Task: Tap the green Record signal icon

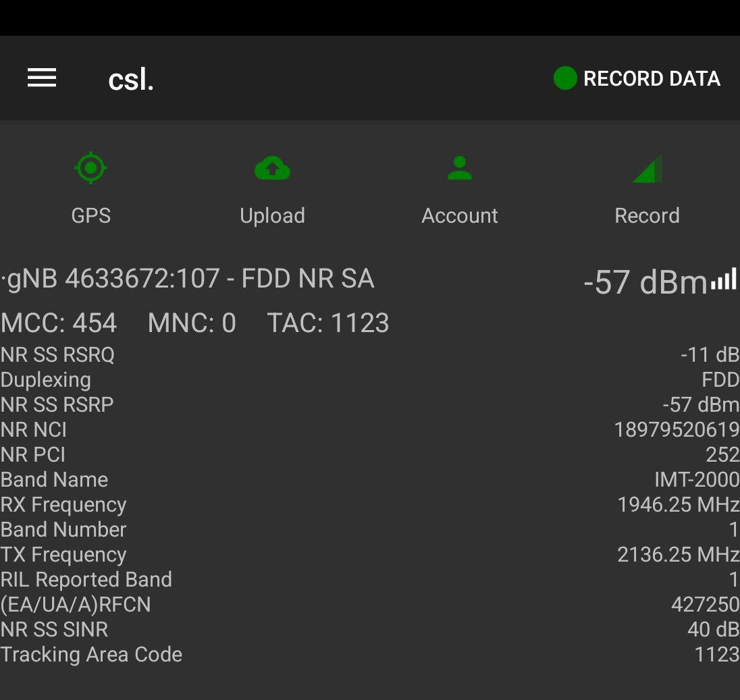Action: click(x=647, y=169)
